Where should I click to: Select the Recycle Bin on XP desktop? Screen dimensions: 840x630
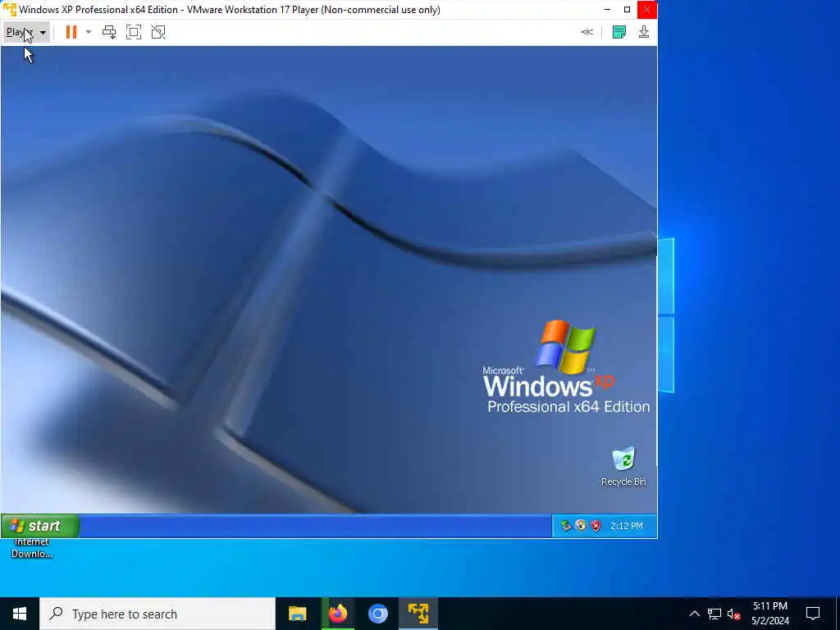click(623, 467)
